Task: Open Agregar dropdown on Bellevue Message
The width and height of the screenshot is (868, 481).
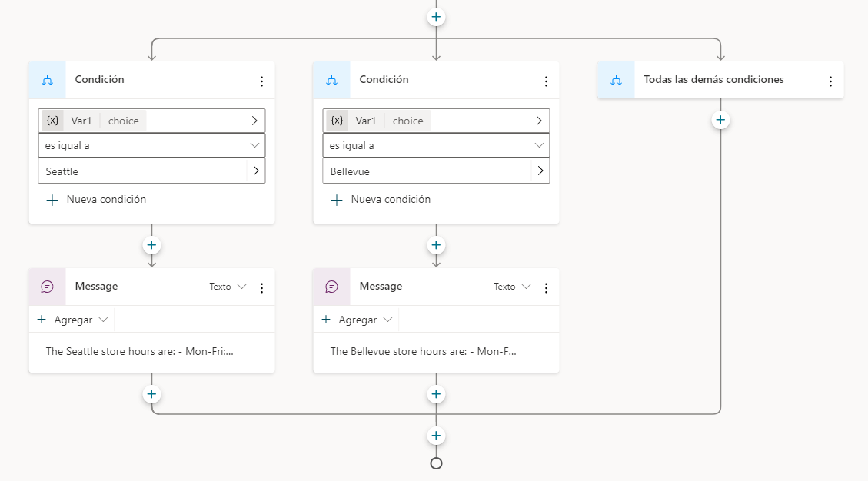Action: tap(357, 320)
